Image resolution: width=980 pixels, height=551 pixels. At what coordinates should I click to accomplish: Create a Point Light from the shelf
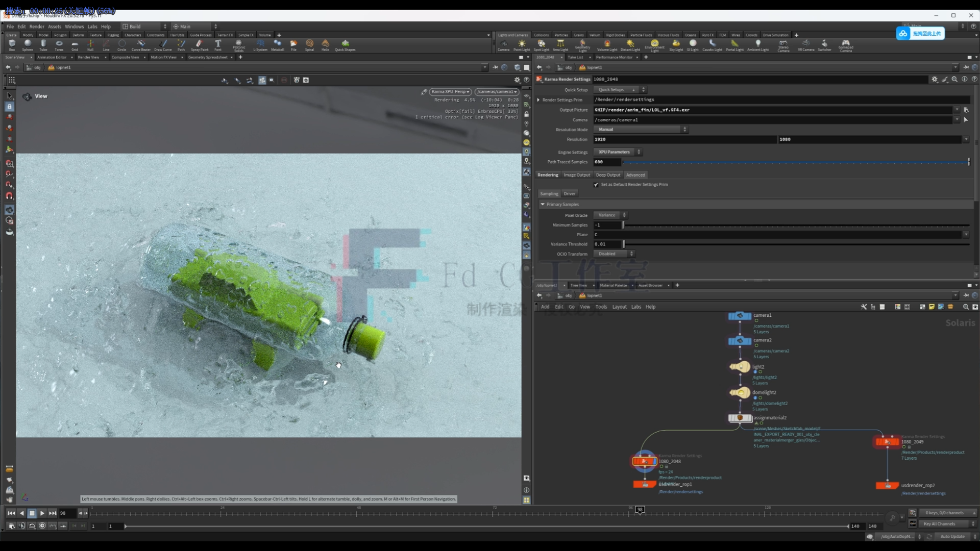point(521,45)
